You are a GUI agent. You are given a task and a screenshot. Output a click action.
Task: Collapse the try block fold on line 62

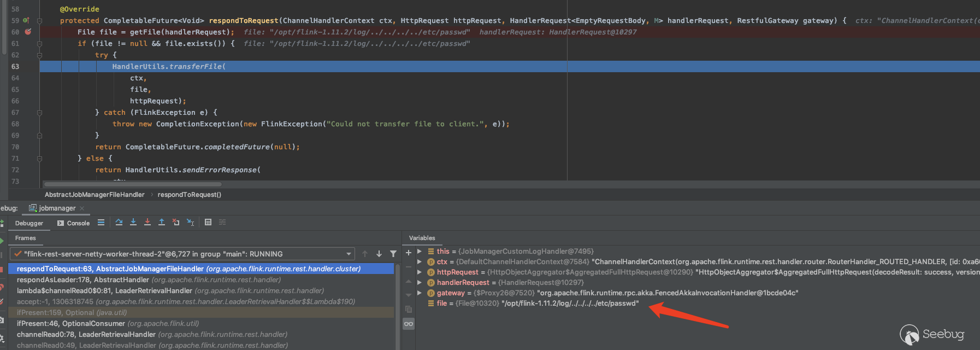[x=39, y=55]
